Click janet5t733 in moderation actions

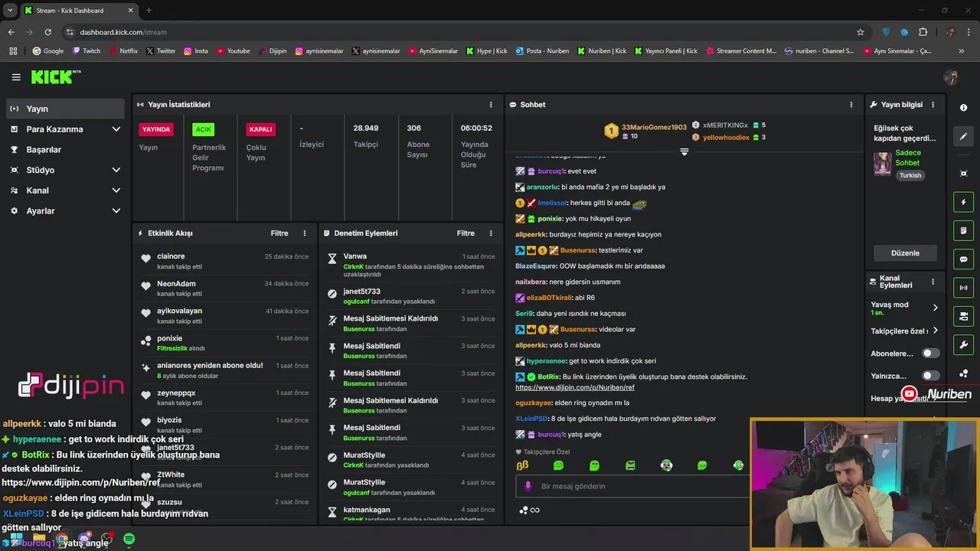[361, 292]
